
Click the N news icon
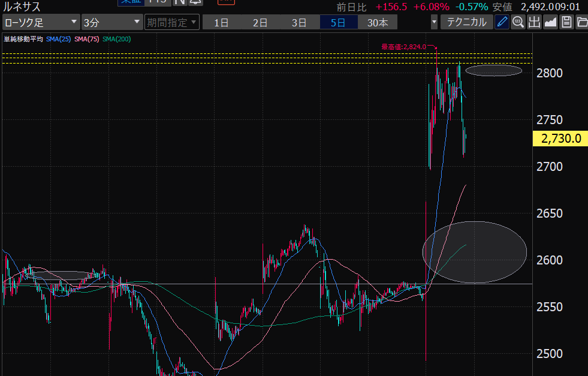point(179,2)
